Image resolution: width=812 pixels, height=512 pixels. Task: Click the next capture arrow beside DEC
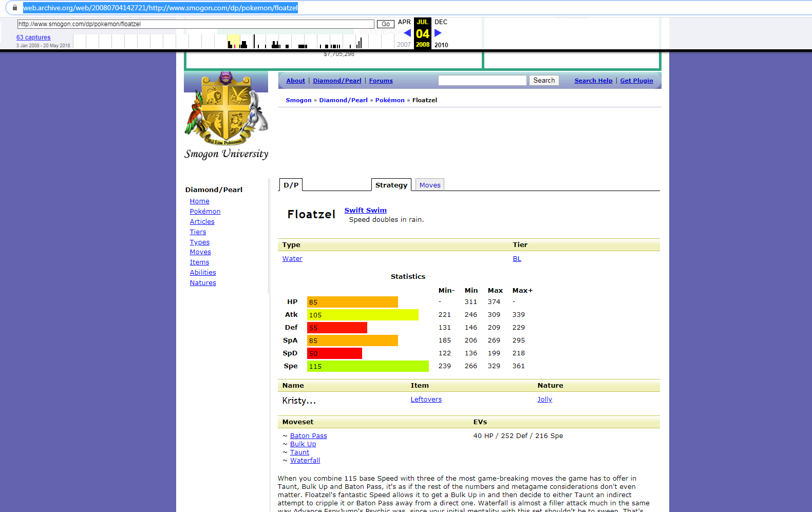click(438, 33)
